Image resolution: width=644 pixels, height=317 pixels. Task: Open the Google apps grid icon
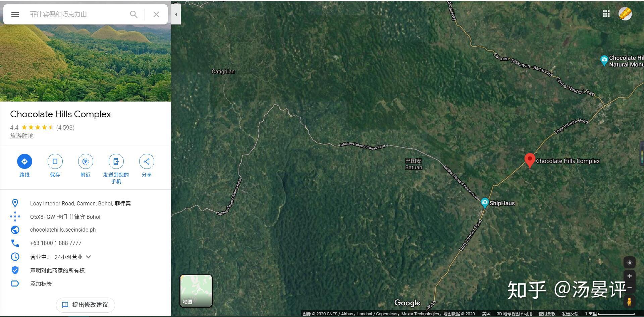pyautogui.click(x=606, y=14)
